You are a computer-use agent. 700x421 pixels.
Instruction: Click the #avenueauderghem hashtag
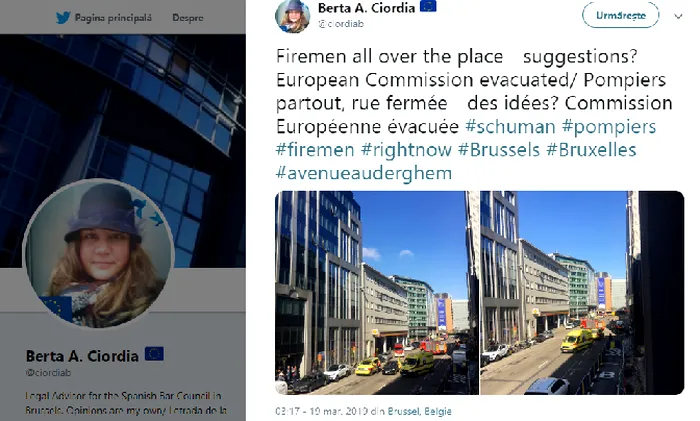(x=364, y=173)
